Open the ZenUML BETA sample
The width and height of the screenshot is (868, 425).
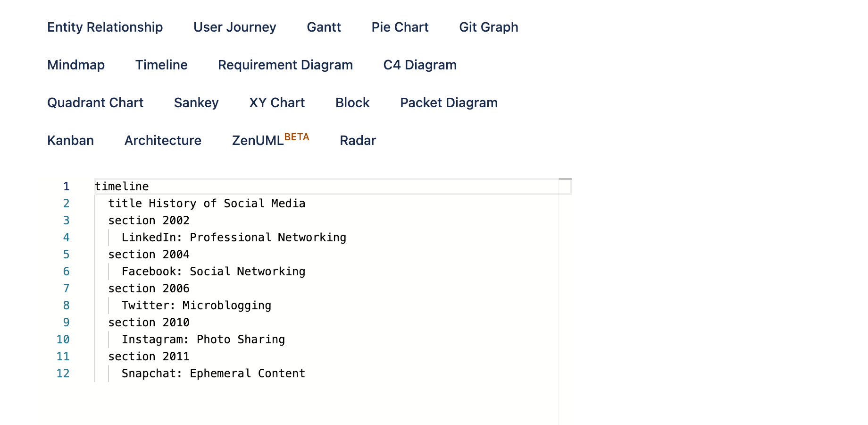click(270, 140)
